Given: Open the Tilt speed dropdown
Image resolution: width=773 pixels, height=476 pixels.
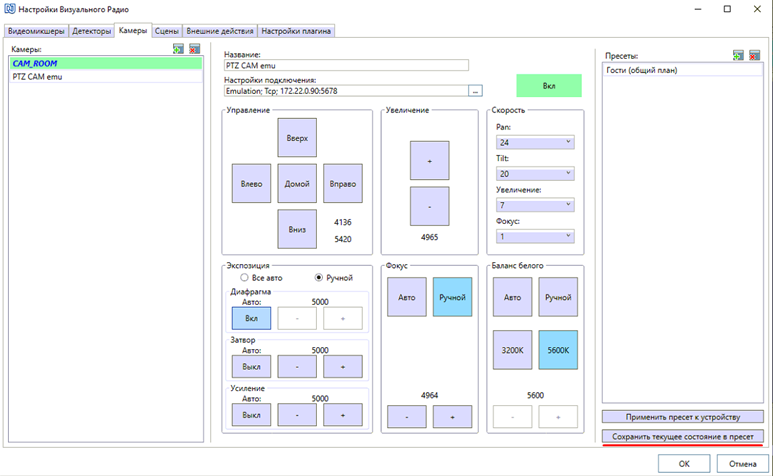Looking at the screenshot, I should click(535, 173).
